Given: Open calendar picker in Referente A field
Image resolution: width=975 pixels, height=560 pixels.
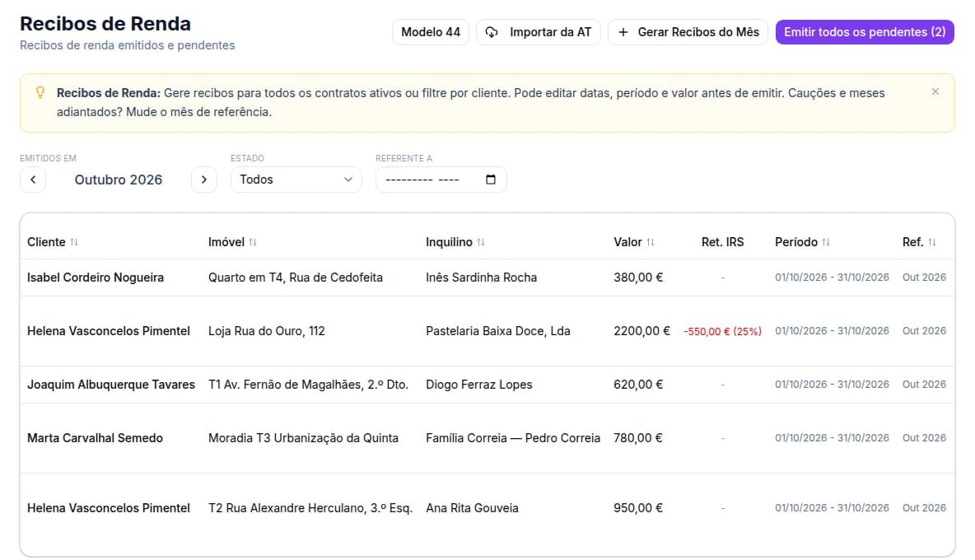Looking at the screenshot, I should [491, 180].
